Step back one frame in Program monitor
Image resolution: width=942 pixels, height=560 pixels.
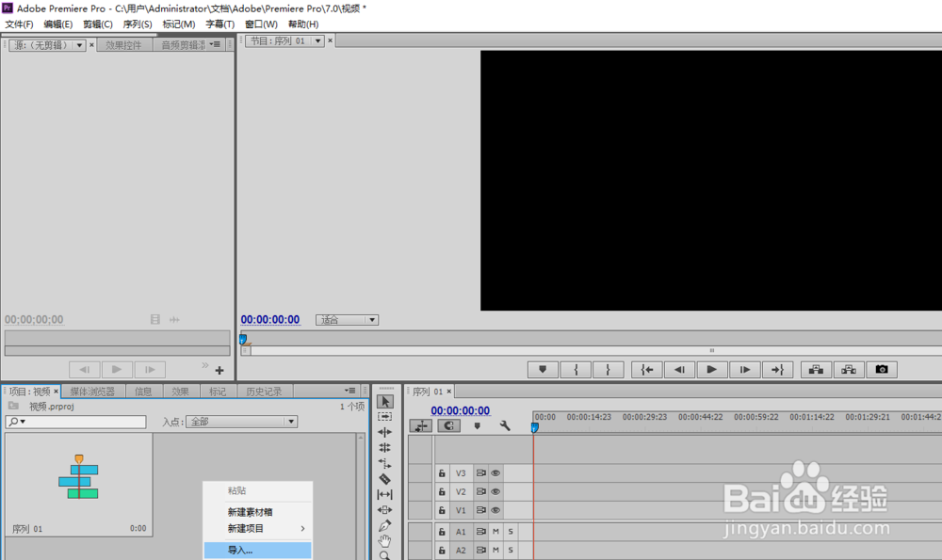tap(679, 370)
